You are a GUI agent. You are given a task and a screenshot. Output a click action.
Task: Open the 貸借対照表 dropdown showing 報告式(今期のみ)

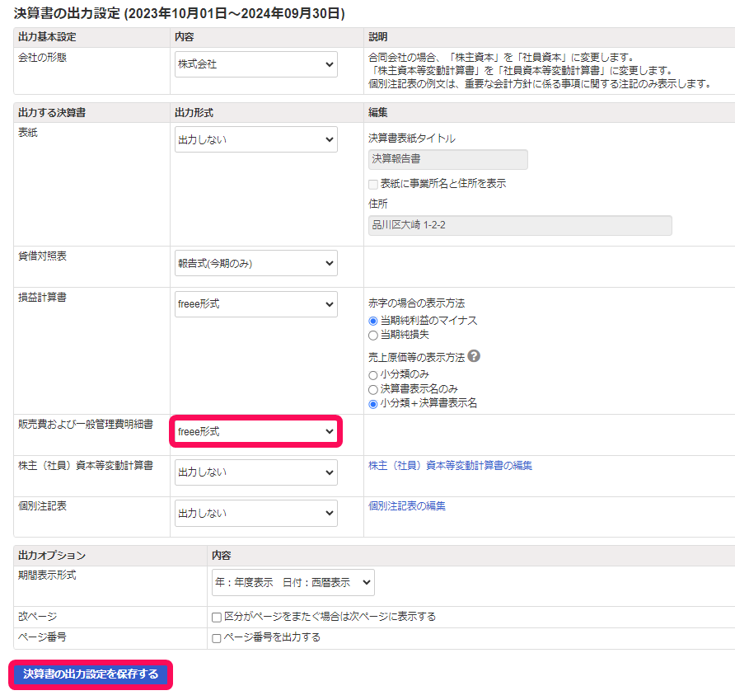[256, 263]
